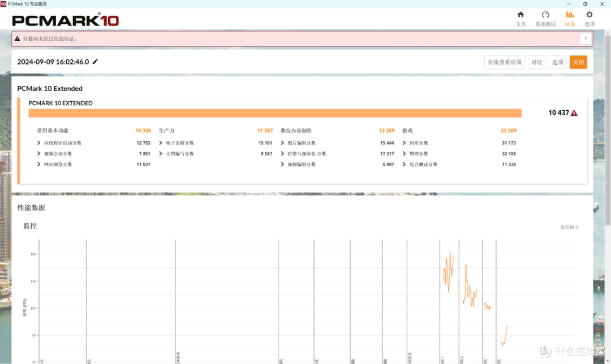Click the value 31 173
This screenshot has height=364, width=611.
pyautogui.click(x=509, y=143)
